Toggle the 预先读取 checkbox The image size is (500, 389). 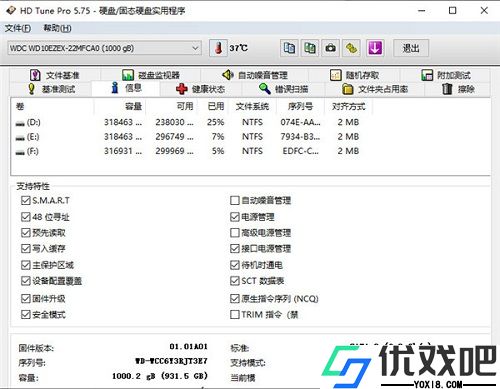(x=26, y=233)
